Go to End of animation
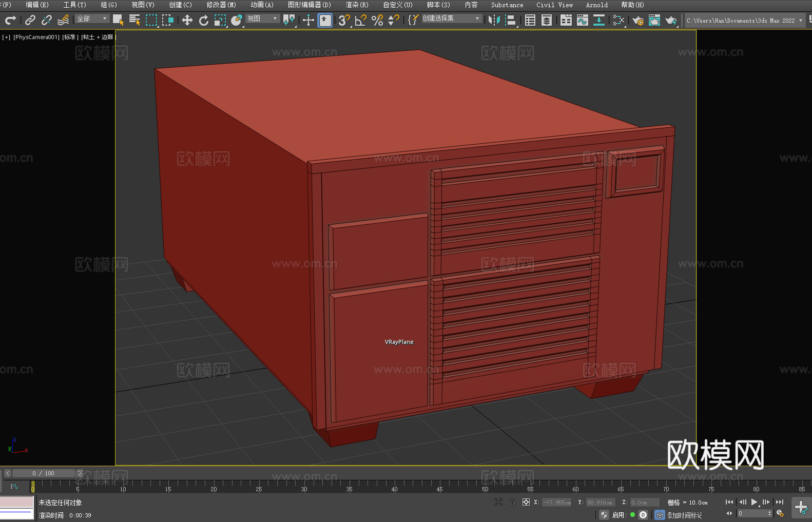Image resolution: width=812 pixels, height=522 pixels. (x=780, y=502)
